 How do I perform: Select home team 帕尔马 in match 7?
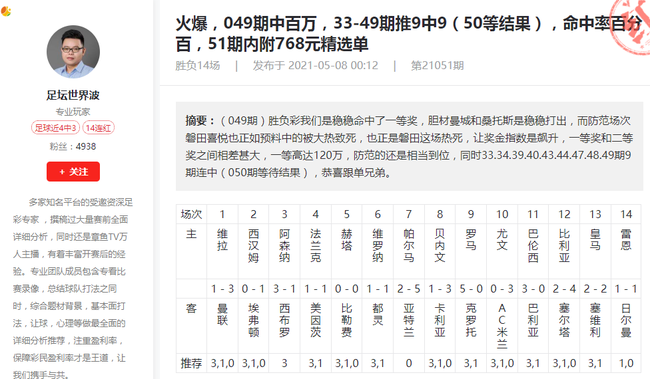[x=409, y=246]
